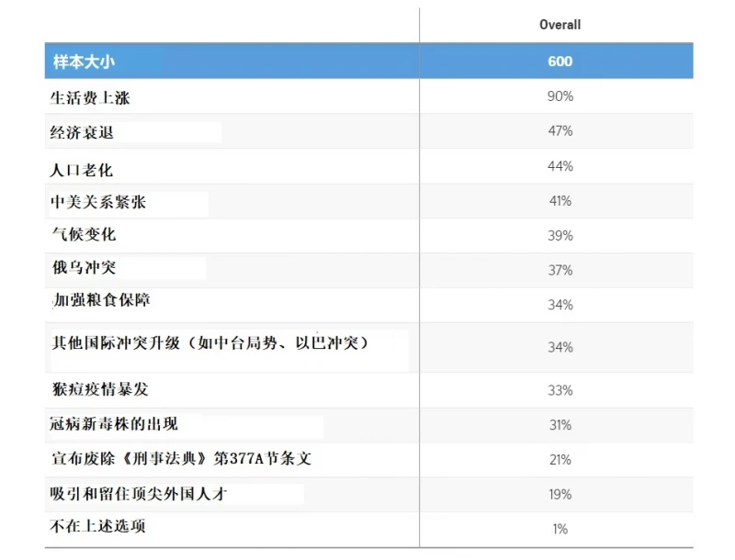735x560 pixels.
Task: Click the 39% value cell
Action: coord(558,235)
